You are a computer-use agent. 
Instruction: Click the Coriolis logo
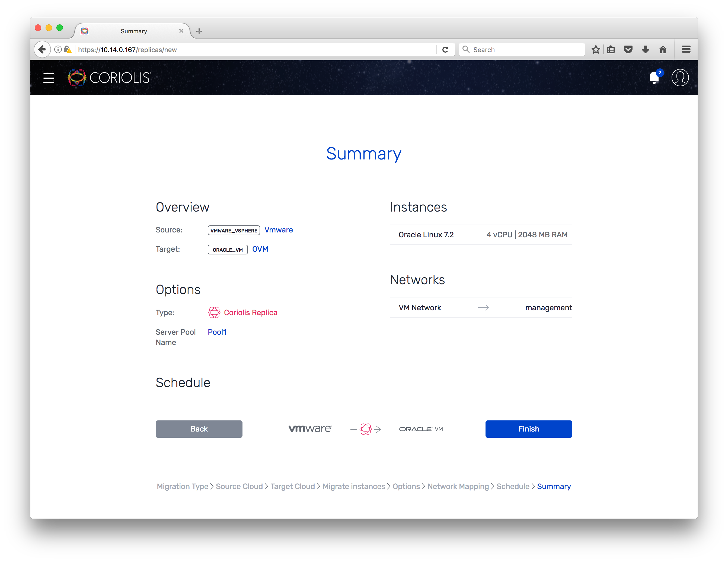point(109,78)
